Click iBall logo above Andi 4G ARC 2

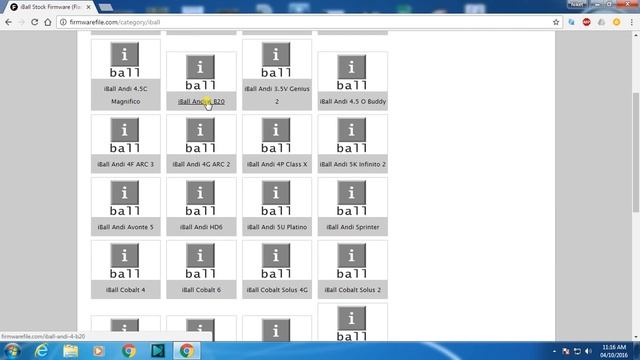coord(200,135)
